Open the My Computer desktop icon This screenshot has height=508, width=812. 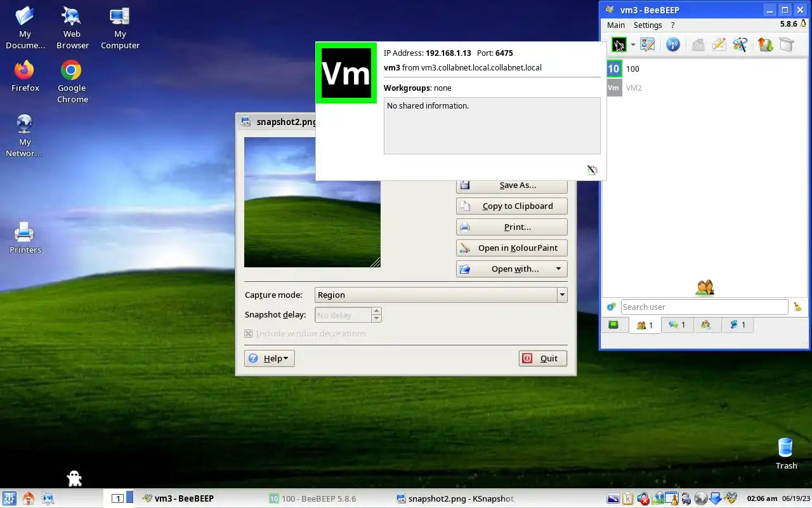click(x=120, y=28)
